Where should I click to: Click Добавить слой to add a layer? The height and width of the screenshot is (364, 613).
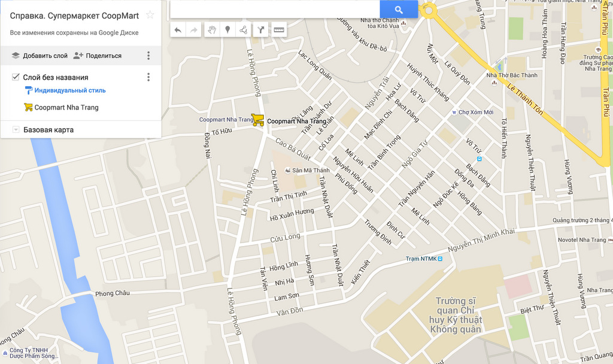[x=40, y=56]
